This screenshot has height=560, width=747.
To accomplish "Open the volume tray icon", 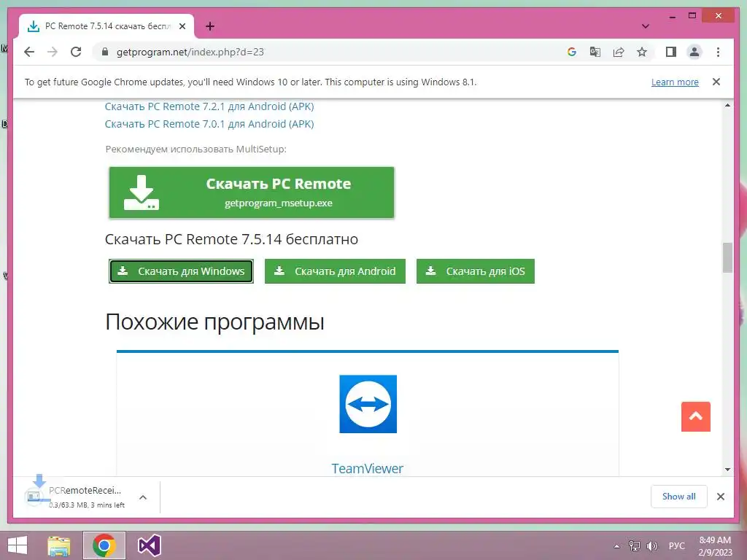I will (652, 546).
